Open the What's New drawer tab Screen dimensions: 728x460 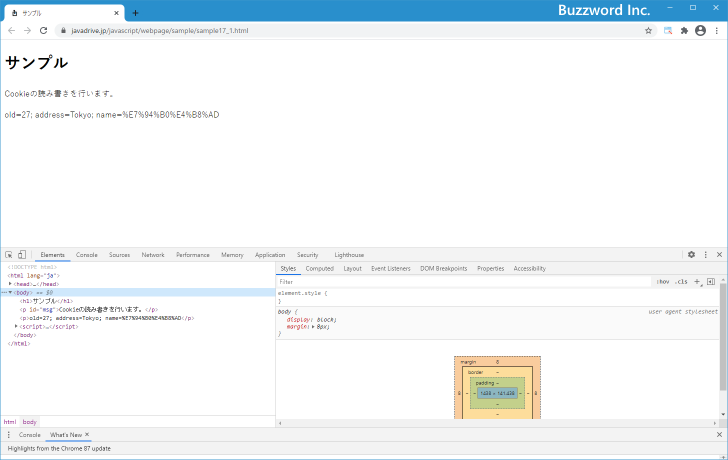pyautogui.click(x=65, y=435)
